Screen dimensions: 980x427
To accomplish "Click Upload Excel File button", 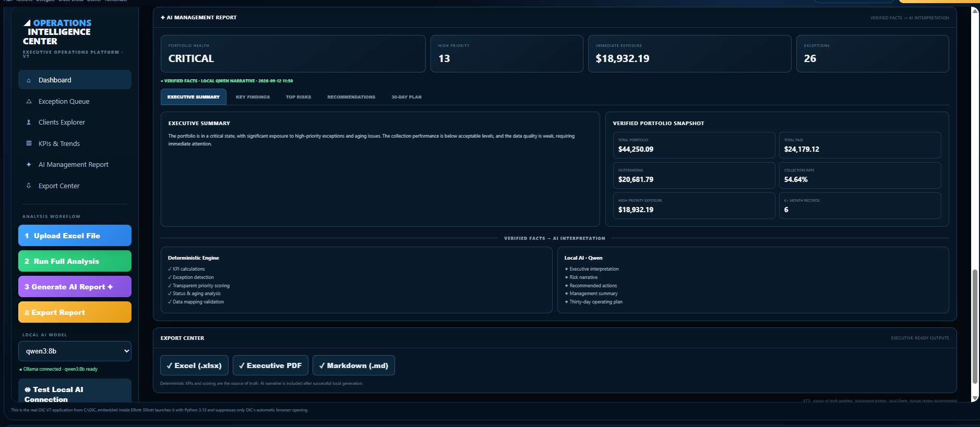I will [75, 236].
